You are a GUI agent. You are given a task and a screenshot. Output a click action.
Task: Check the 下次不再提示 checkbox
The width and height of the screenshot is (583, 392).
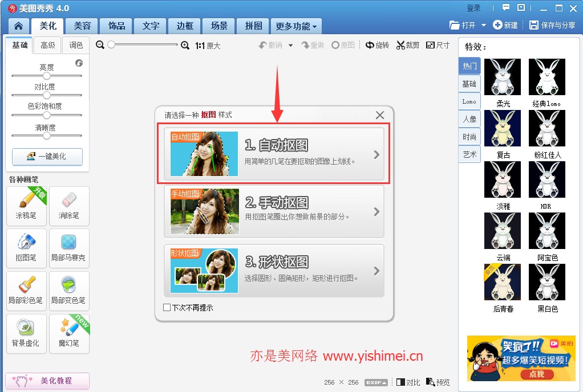click(x=167, y=307)
